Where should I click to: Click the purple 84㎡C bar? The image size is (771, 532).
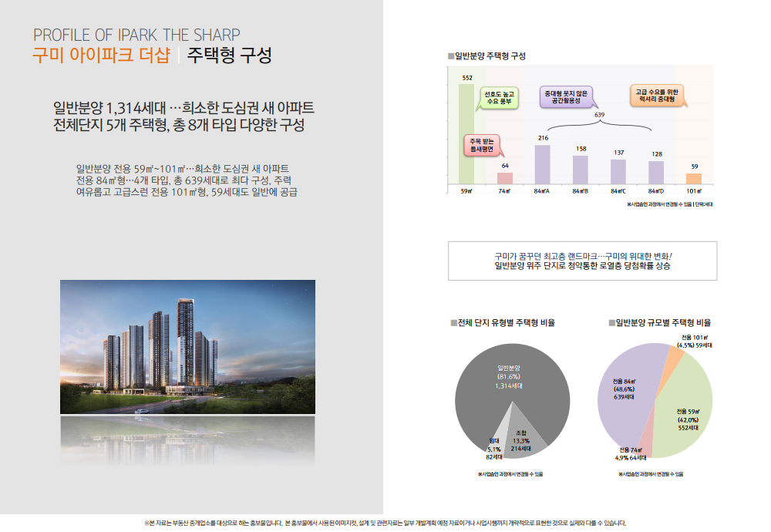pos(618,172)
